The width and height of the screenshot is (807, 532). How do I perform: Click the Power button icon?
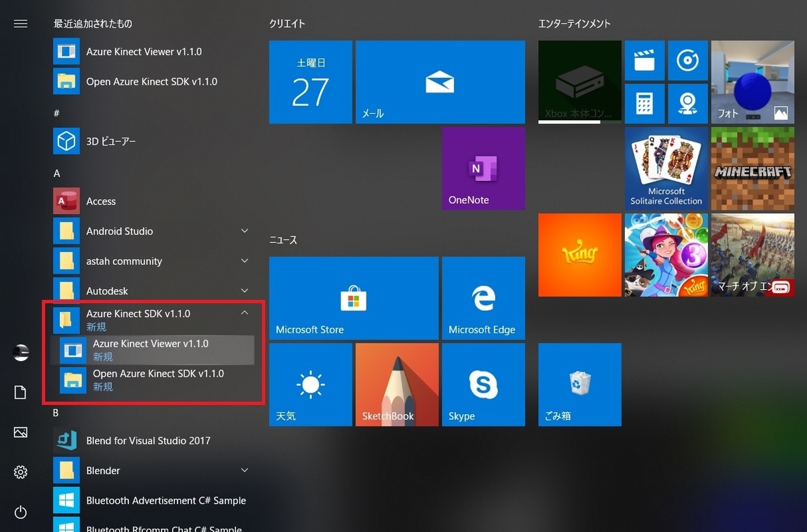pos(20,512)
